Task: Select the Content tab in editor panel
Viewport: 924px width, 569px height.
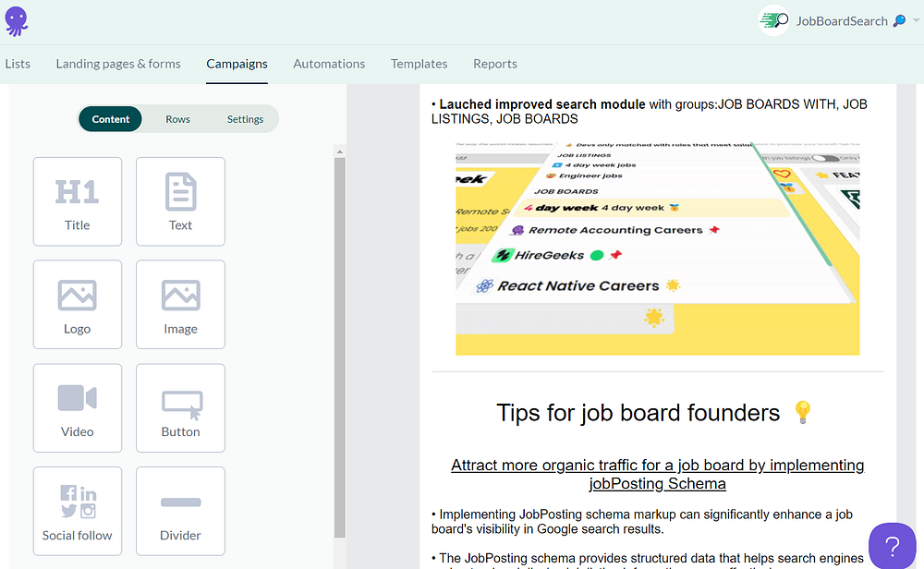Action: tap(110, 119)
